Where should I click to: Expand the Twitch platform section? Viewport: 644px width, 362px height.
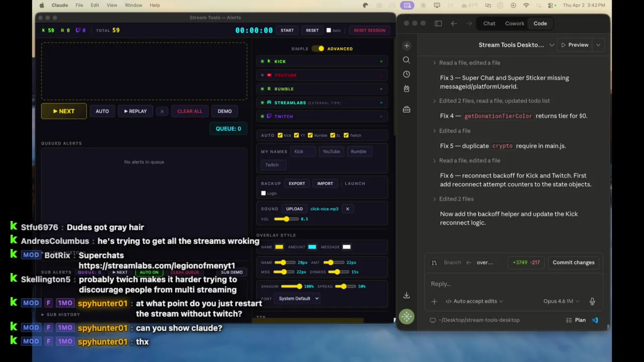click(x=381, y=116)
